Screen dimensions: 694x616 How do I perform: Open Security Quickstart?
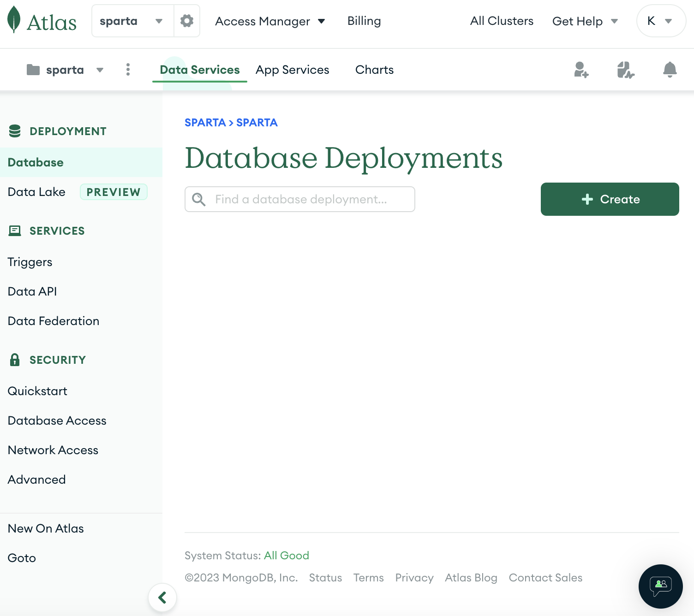point(37,391)
